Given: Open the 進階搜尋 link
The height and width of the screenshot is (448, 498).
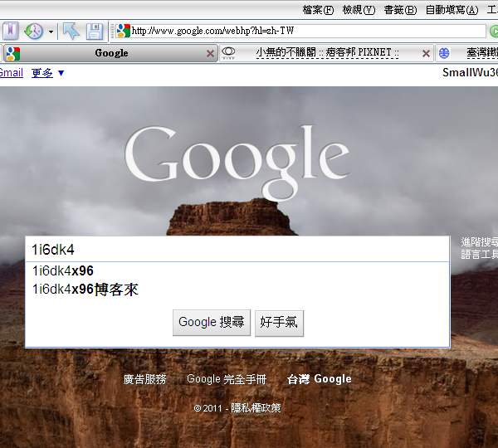Looking at the screenshot, I should click(x=479, y=242).
